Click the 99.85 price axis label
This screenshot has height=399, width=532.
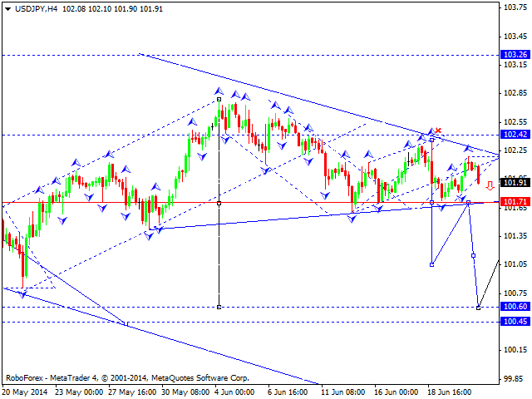point(515,379)
